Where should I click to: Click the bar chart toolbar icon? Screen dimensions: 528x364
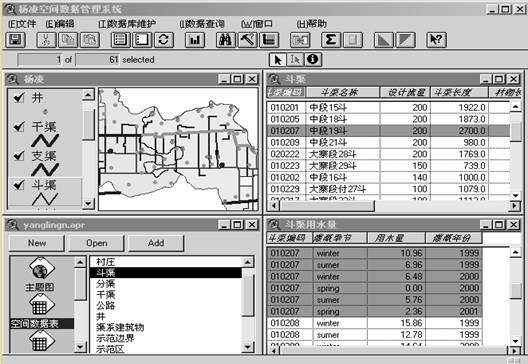(x=195, y=40)
